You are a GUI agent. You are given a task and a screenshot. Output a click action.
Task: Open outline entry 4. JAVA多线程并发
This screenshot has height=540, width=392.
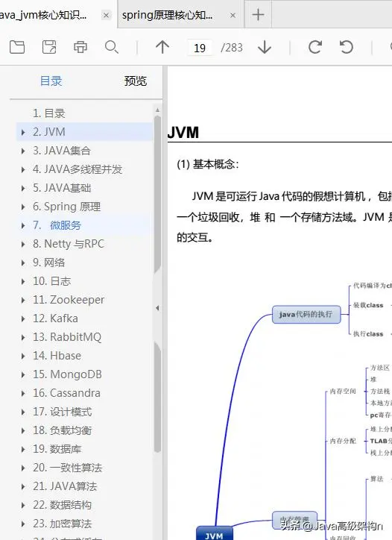point(78,169)
